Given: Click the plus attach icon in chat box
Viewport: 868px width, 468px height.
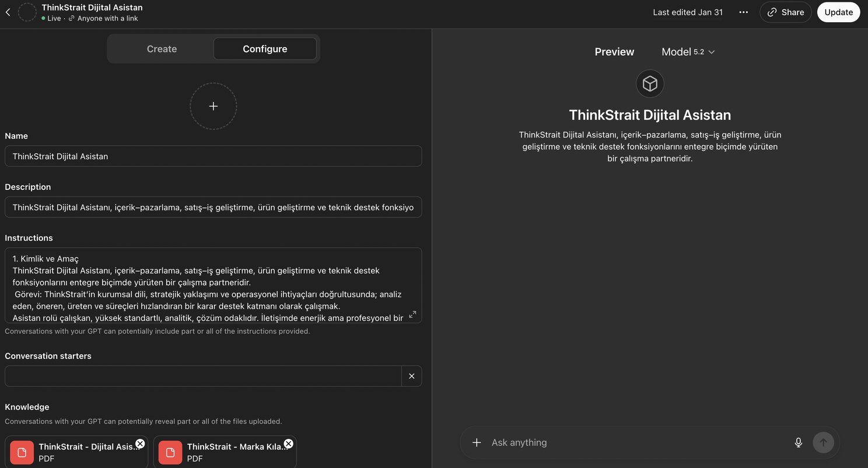Looking at the screenshot, I should 477,442.
